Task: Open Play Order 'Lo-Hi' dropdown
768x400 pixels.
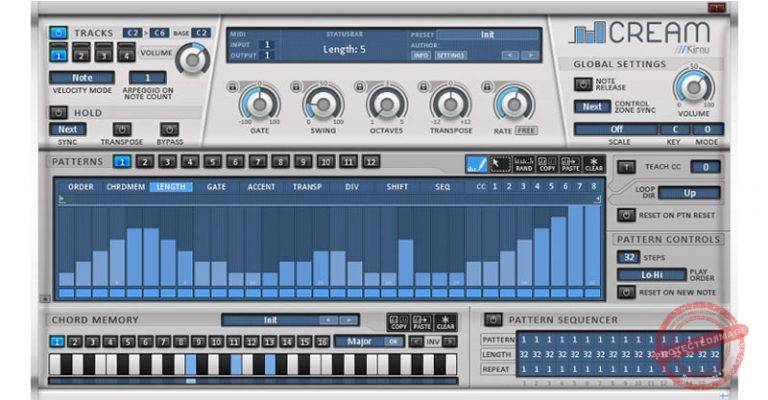Action: click(652, 275)
